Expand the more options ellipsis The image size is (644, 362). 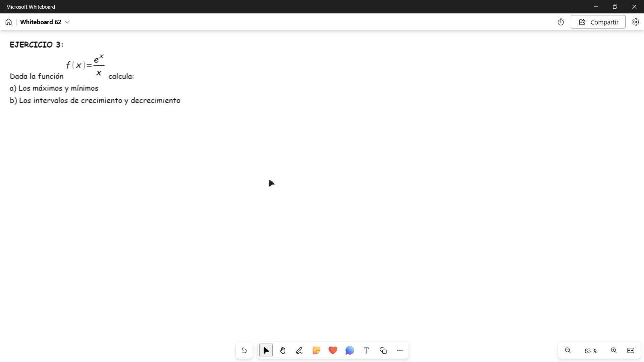click(x=400, y=351)
